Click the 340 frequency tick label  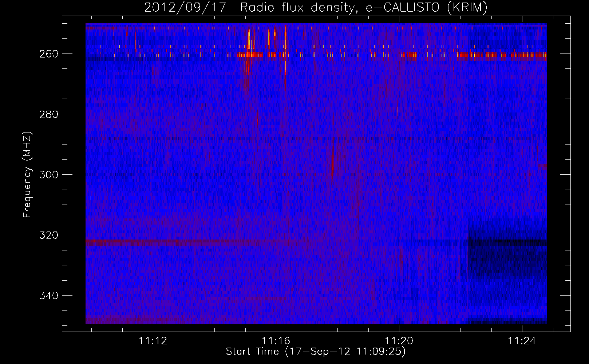click(x=48, y=296)
